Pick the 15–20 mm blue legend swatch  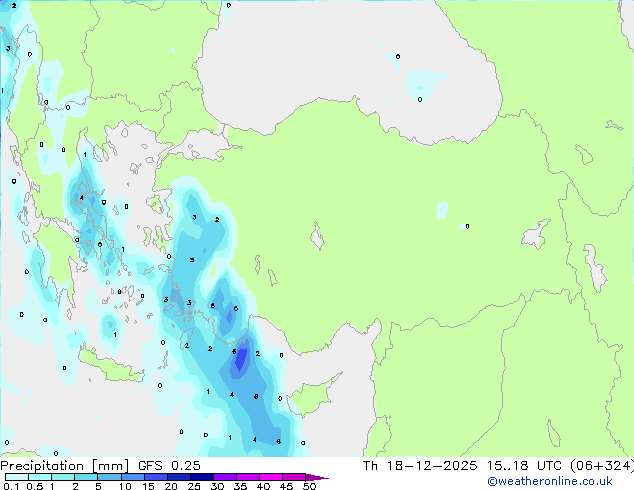click(155, 477)
